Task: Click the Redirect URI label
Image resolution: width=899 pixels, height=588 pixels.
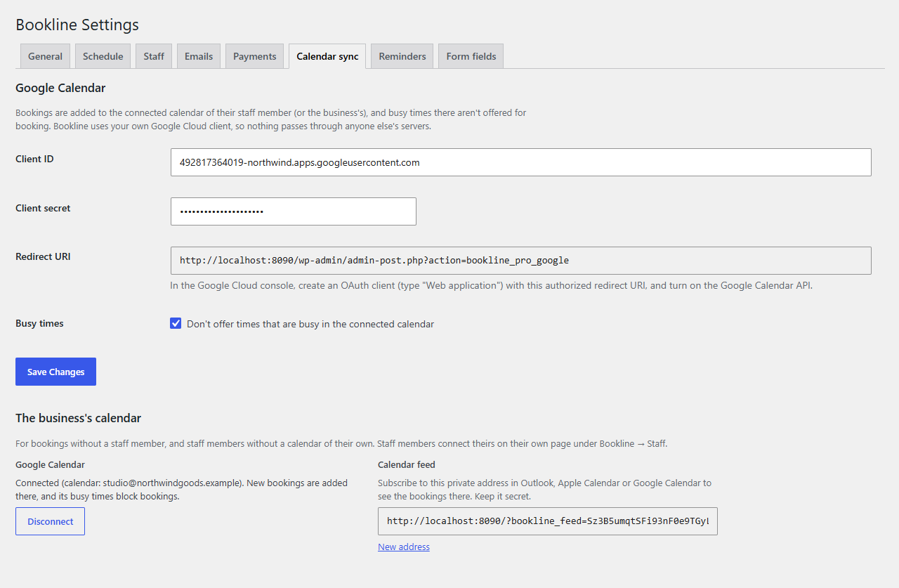Action: 43,256
